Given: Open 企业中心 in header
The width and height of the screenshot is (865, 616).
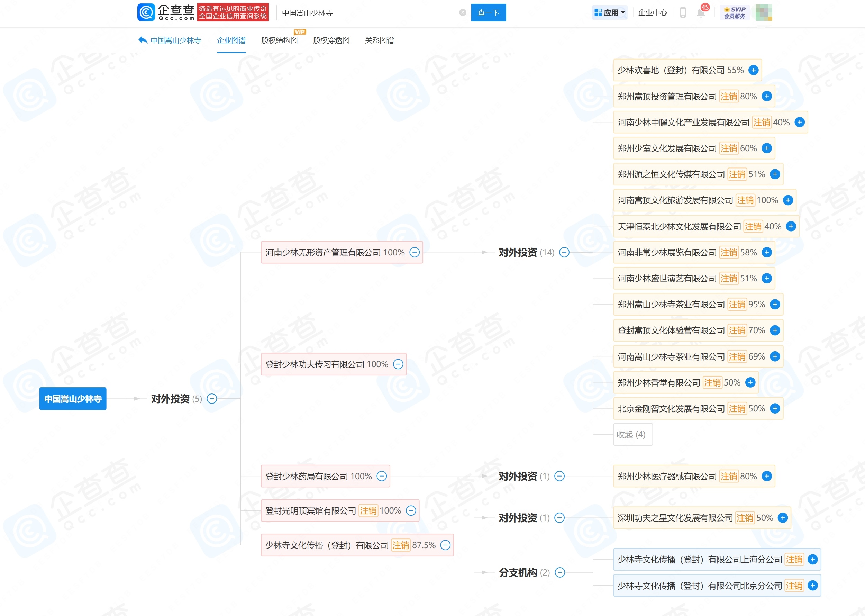Looking at the screenshot, I should tap(652, 12).
